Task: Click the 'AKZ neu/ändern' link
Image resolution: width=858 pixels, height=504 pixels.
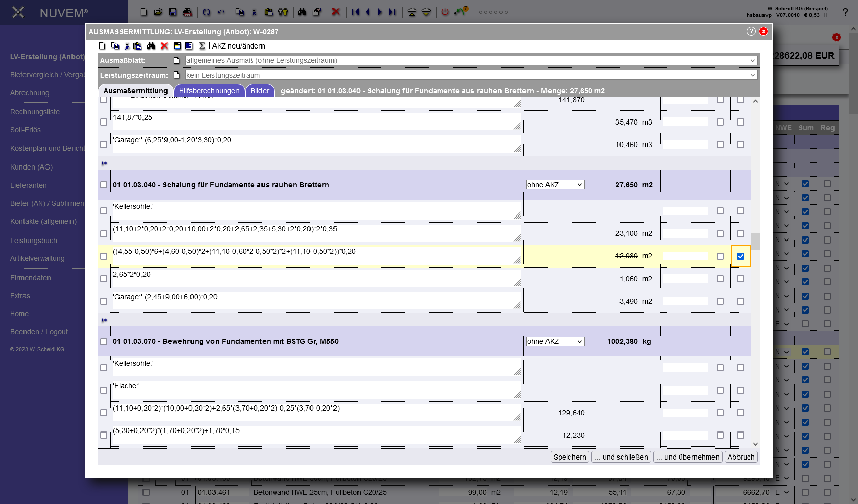Action: tap(239, 46)
